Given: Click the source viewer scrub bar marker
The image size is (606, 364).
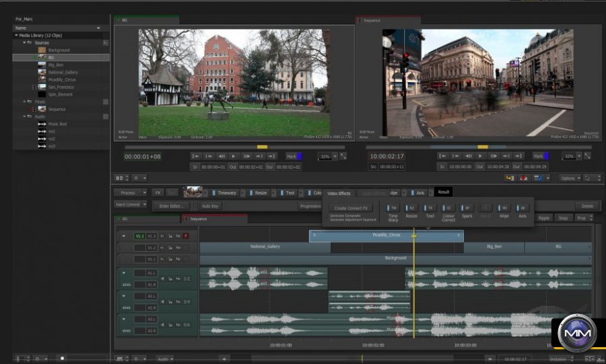Looking at the screenshot, I should 262,147.
